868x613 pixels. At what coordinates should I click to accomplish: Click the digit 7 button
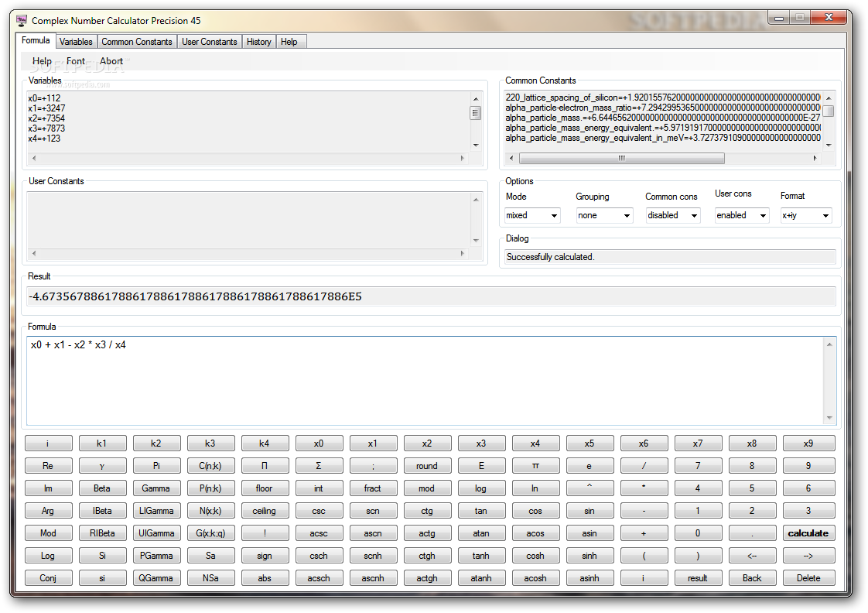point(698,466)
